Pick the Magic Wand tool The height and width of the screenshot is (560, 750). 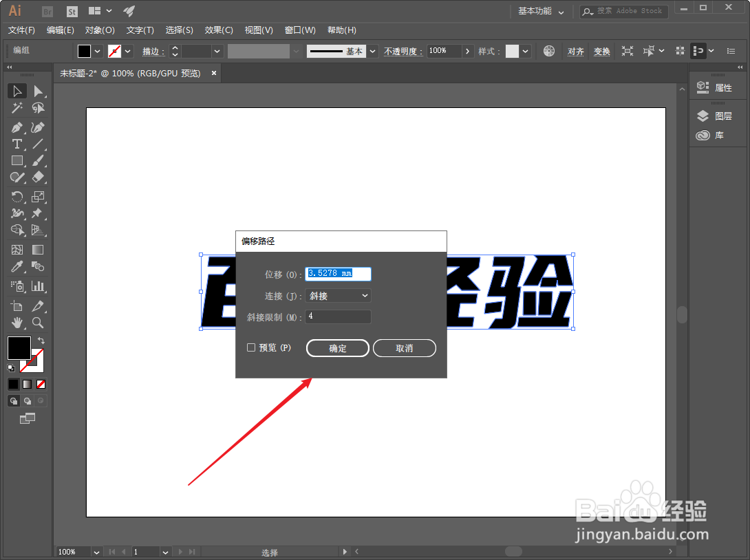tap(17, 108)
